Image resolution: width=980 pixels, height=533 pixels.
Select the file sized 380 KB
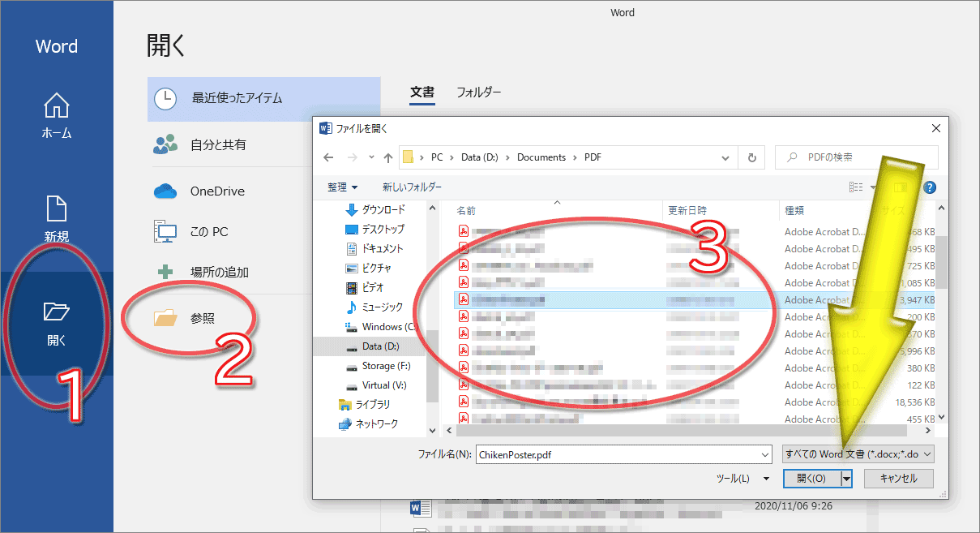pyautogui.click(x=694, y=368)
